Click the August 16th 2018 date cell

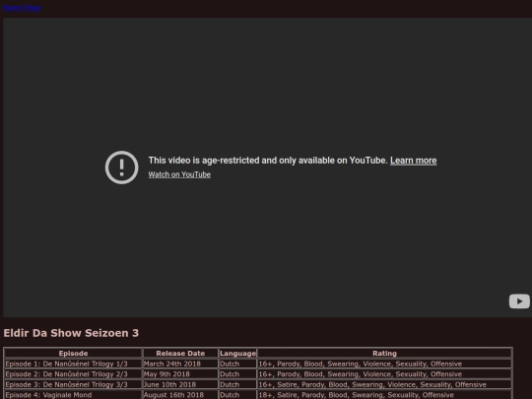point(180,395)
